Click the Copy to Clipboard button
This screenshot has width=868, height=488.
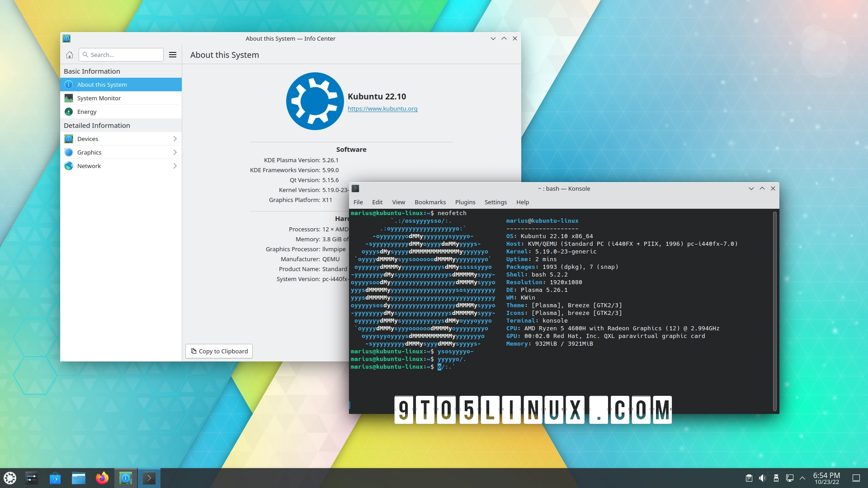point(219,351)
